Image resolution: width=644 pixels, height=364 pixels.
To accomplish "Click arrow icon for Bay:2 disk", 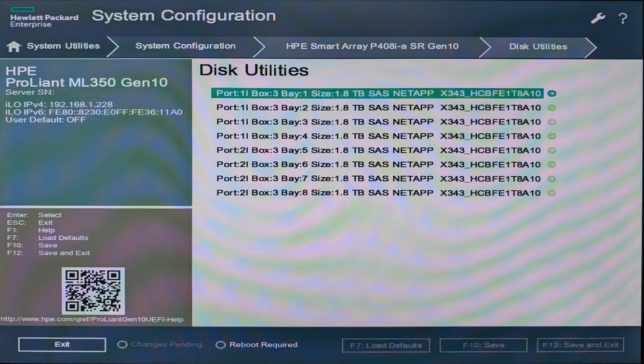I will [x=552, y=108].
